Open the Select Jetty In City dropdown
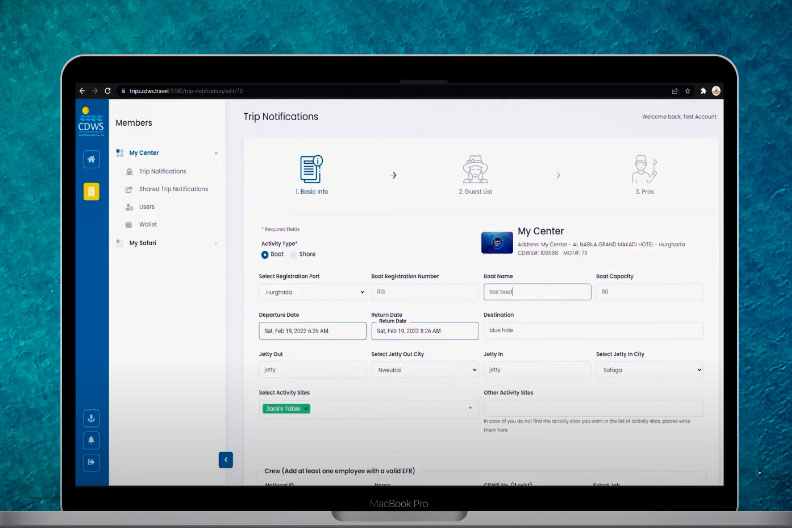This screenshot has height=528, width=792. [x=649, y=369]
